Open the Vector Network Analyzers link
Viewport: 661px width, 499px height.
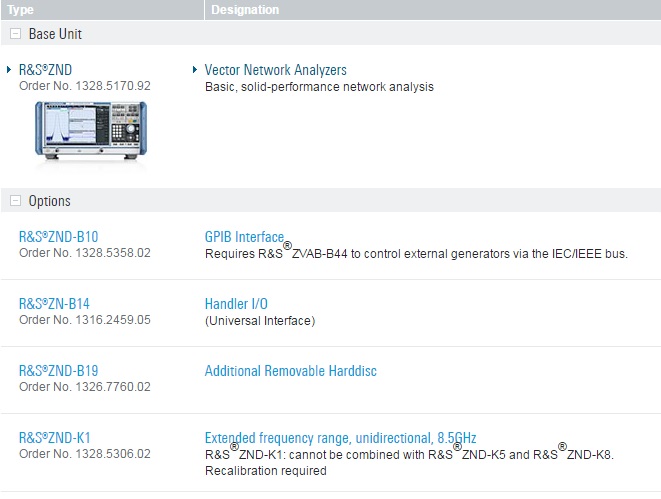coord(275,70)
